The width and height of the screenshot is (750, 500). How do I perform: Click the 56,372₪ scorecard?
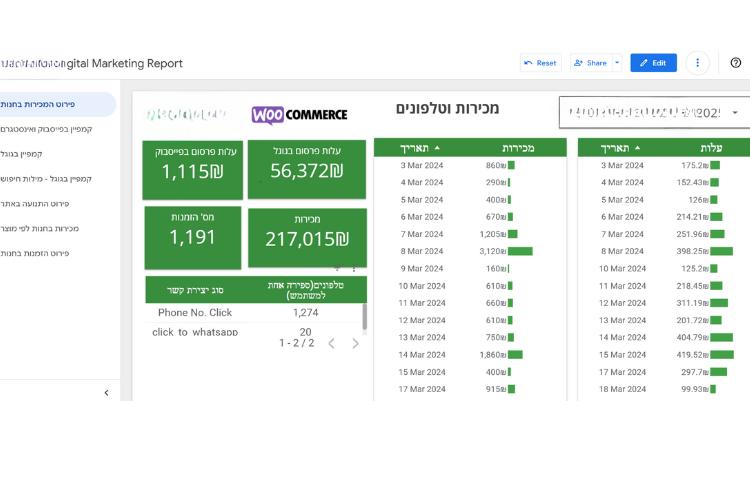(307, 169)
